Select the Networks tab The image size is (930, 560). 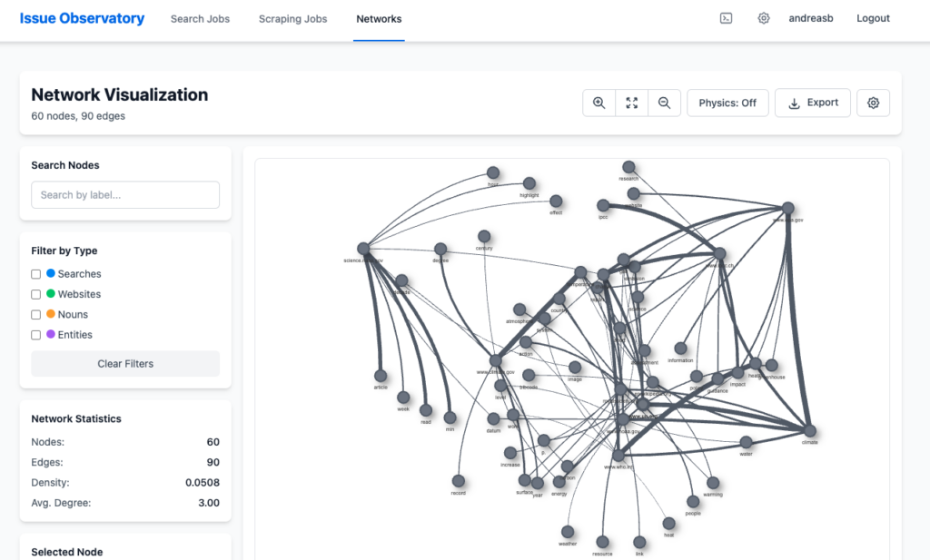pyautogui.click(x=379, y=19)
